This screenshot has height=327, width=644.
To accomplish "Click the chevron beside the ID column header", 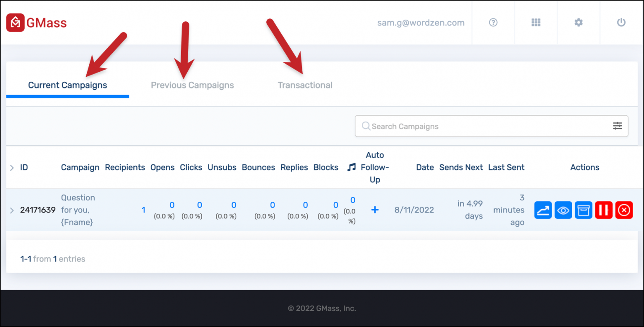I will (x=12, y=167).
